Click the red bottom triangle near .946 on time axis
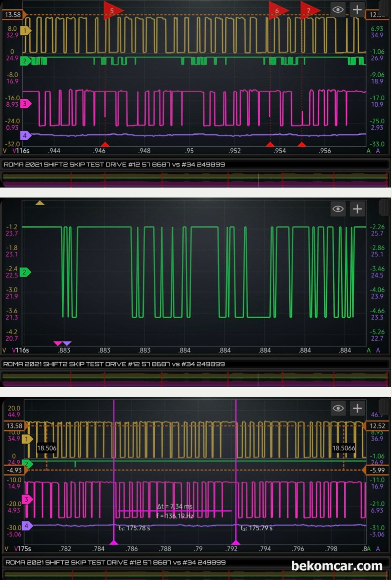392x580 pixels. (x=105, y=144)
